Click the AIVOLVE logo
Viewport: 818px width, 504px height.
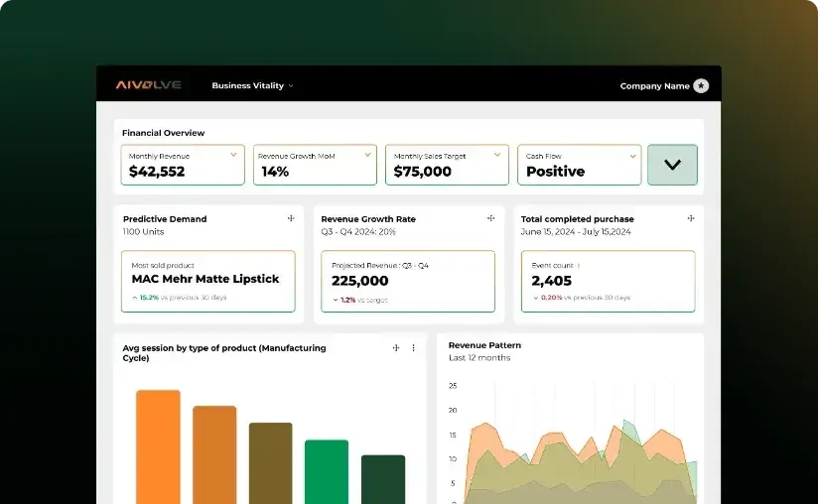click(148, 85)
